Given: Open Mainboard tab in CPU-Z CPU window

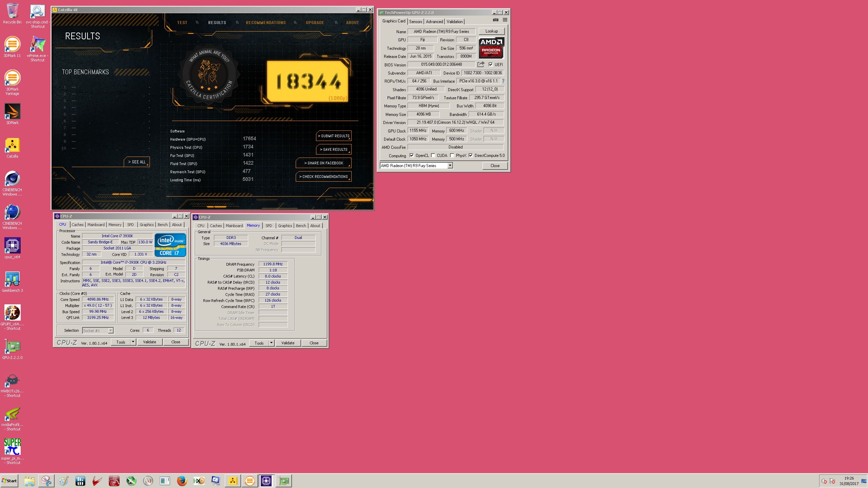Looking at the screenshot, I should [96, 225].
